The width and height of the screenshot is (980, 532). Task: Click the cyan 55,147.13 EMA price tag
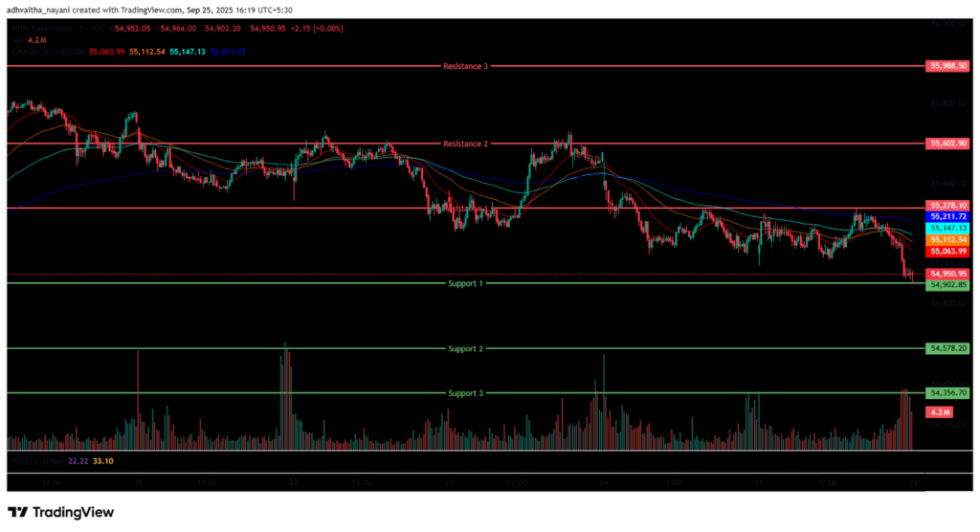point(948,229)
